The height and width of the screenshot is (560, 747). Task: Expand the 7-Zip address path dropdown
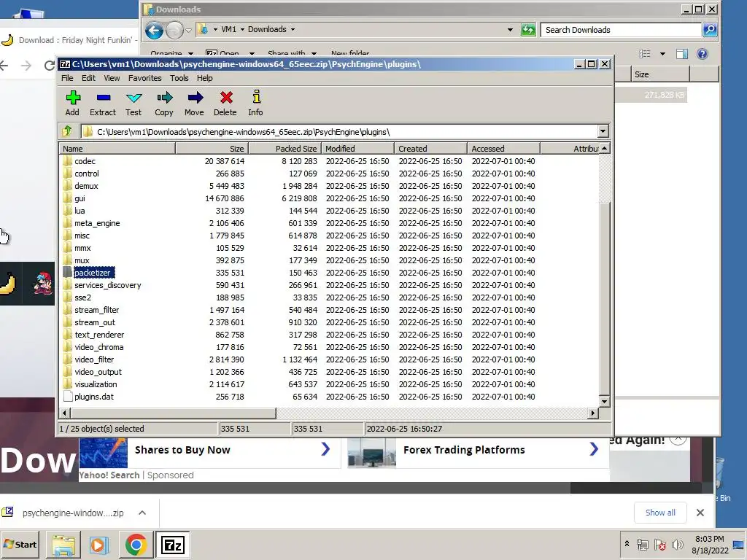(x=603, y=131)
